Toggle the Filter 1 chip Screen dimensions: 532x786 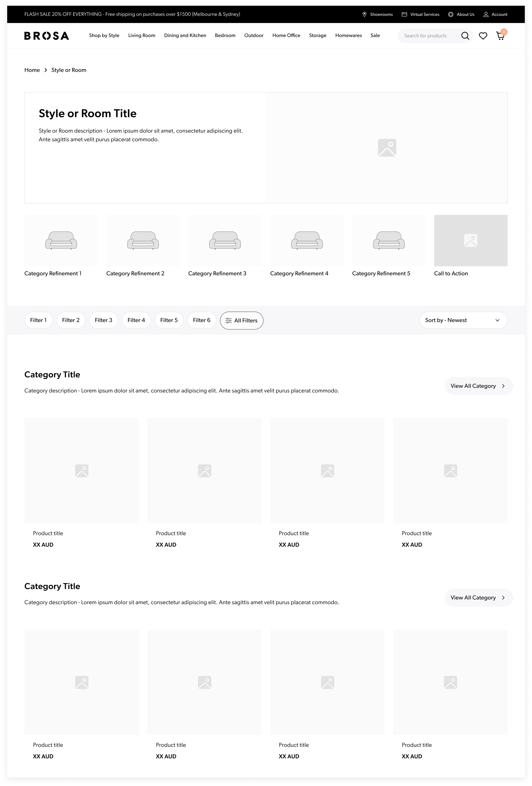pyautogui.click(x=38, y=320)
